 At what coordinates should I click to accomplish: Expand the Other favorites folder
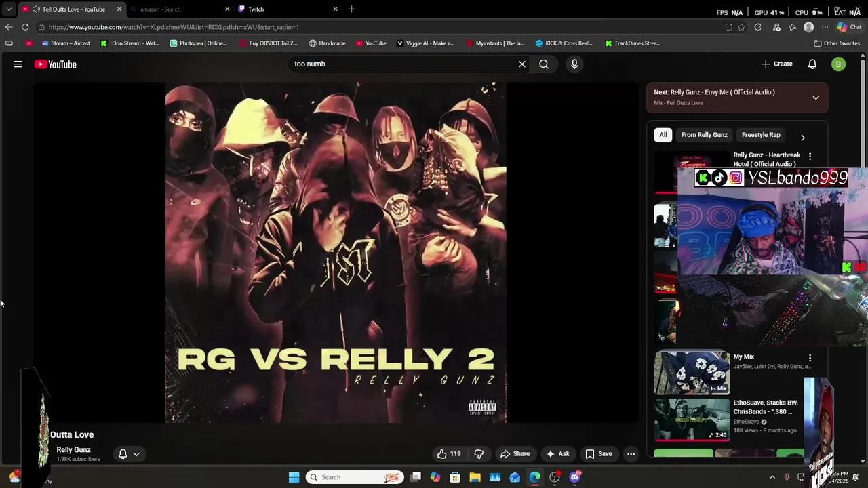click(x=837, y=43)
